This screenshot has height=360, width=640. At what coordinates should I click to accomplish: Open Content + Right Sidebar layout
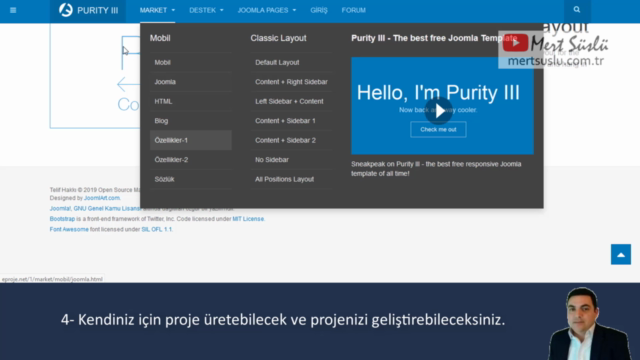(291, 82)
